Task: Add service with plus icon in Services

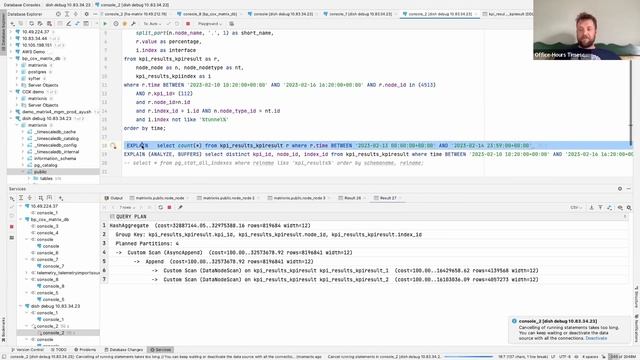Action: (61, 198)
